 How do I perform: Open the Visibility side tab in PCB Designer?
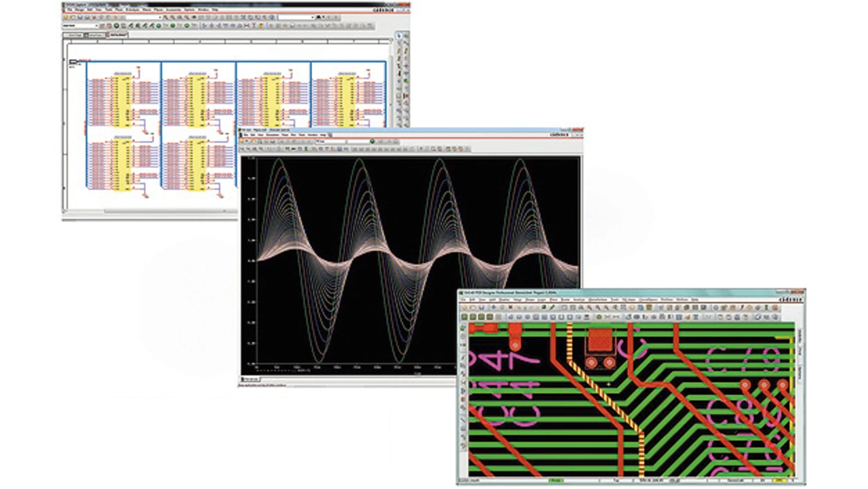800,336
